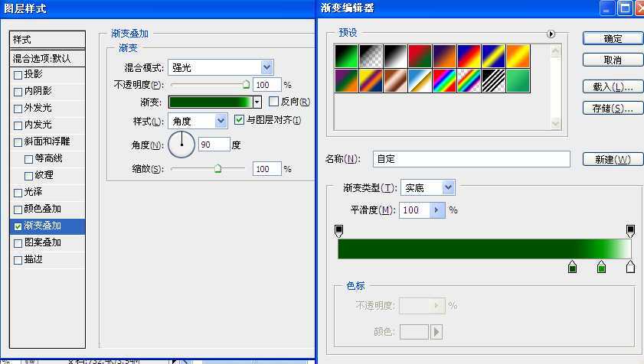
Task: Pick the rainbow spectrum gradient preset
Action: 443,80
